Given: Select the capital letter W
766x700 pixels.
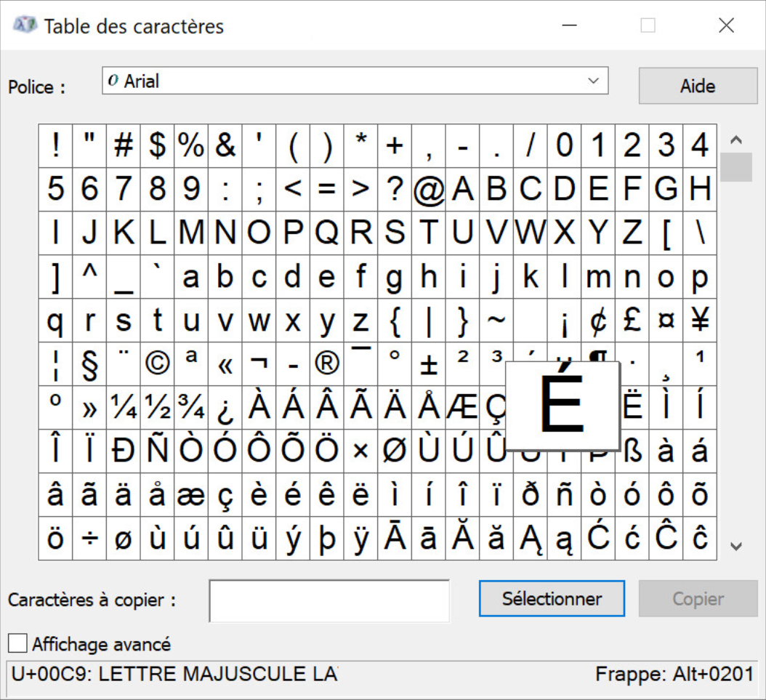Looking at the screenshot, I should [531, 233].
